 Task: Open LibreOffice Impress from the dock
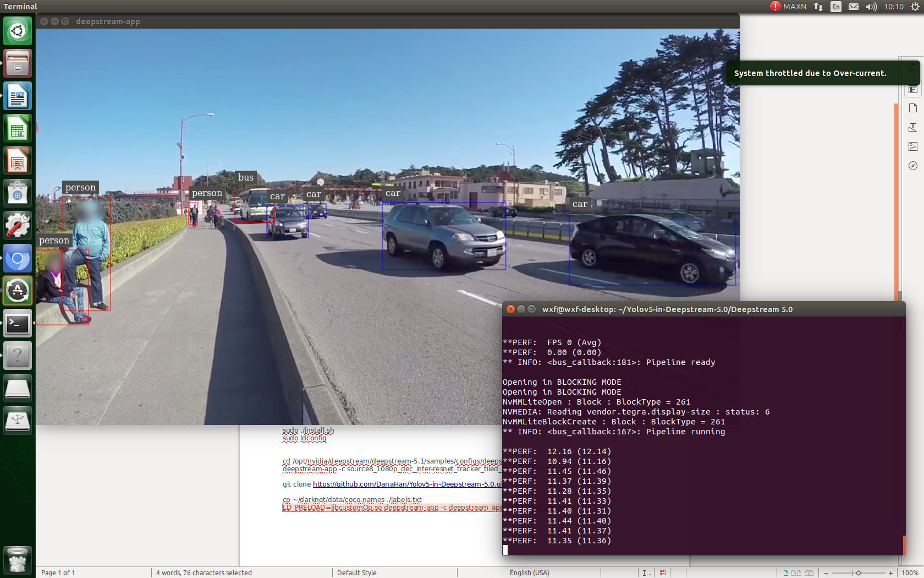point(18,161)
